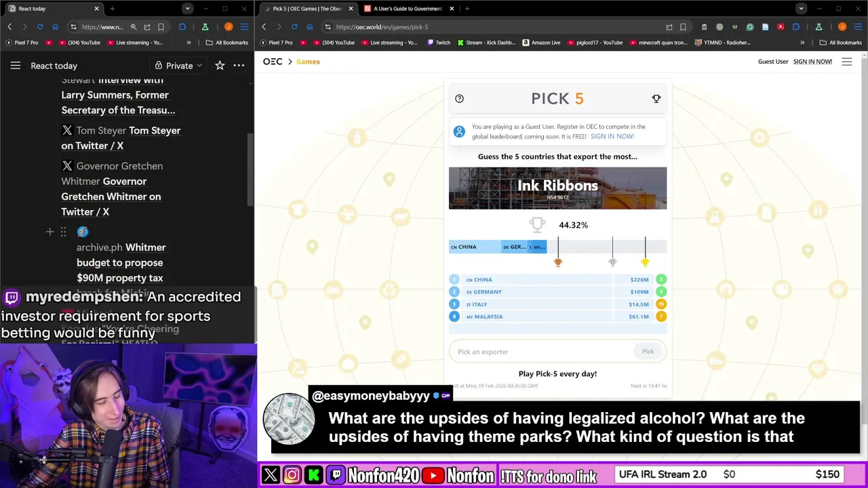
Task: Open Stream - Kick Dashboard bookmark
Action: click(486, 43)
